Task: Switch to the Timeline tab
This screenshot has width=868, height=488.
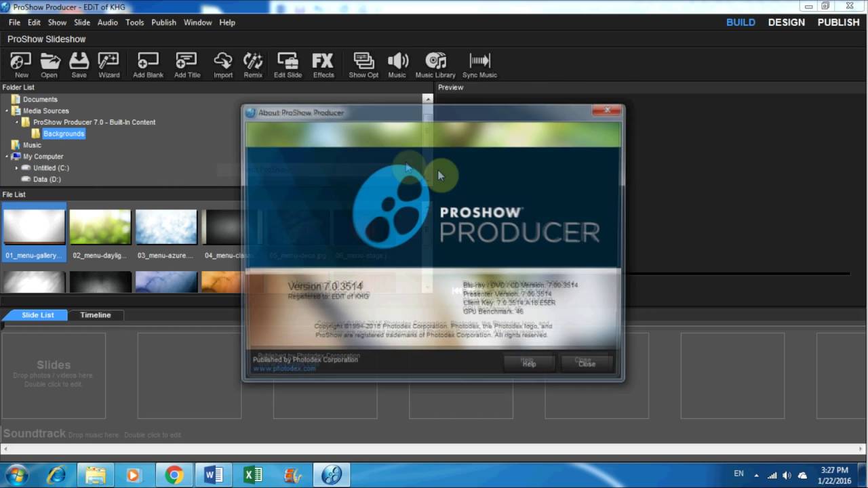Action: point(96,315)
